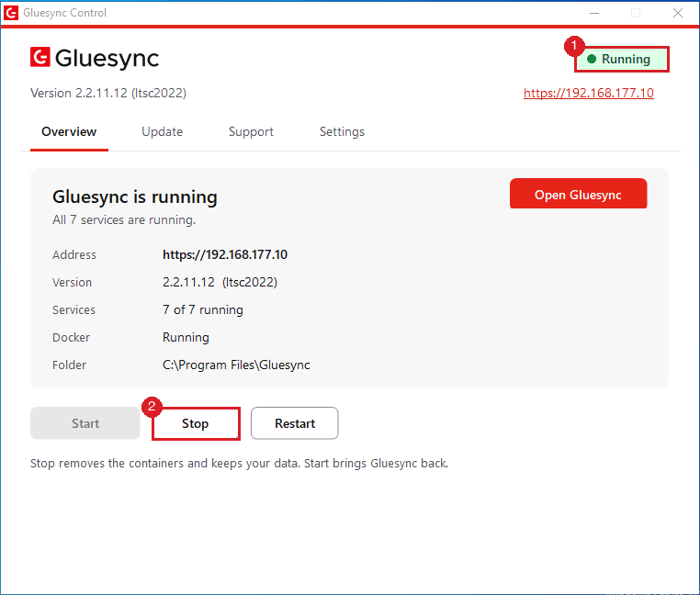Click the version value 2.2.11.12 (ltsc2022) in details
This screenshot has width=700, height=595.
pyautogui.click(x=220, y=282)
